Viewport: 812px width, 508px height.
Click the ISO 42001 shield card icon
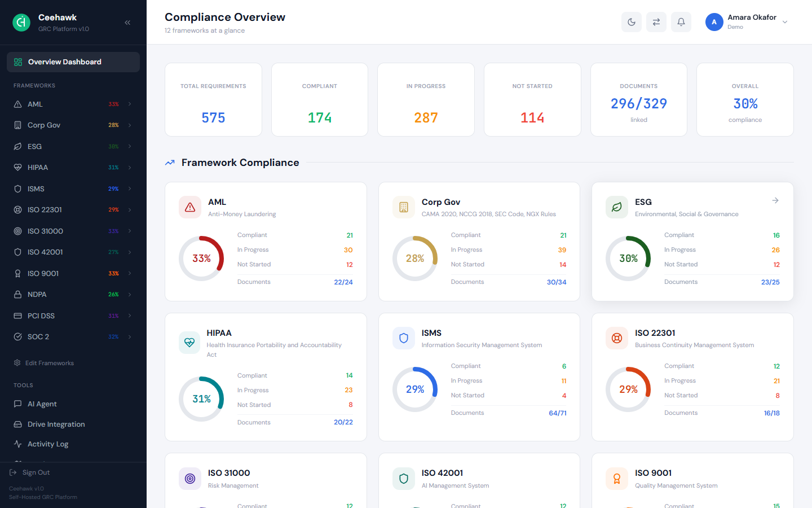[404, 478]
